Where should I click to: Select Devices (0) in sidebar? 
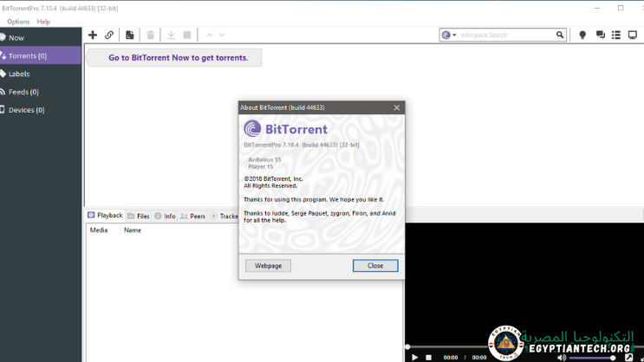(x=40, y=110)
